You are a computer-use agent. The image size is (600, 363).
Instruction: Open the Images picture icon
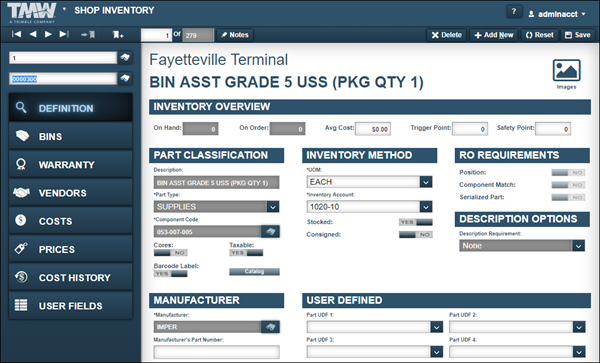click(x=566, y=70)
